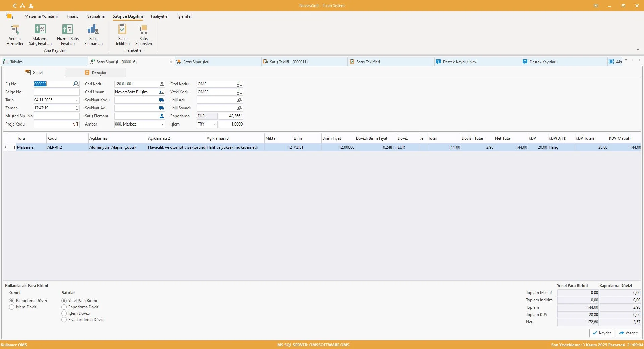Open the Tarih date dropdown
644x349 pixels.
pyautogui.click(x=77, y=100)
